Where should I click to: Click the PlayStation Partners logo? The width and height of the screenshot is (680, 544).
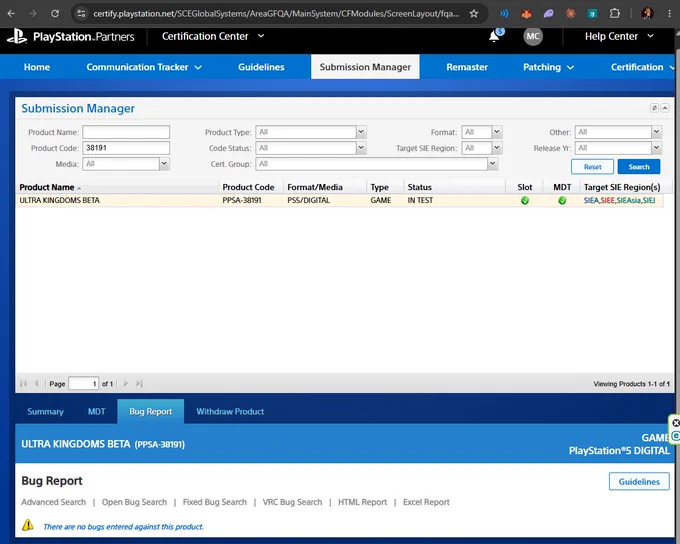pos(71,36)
